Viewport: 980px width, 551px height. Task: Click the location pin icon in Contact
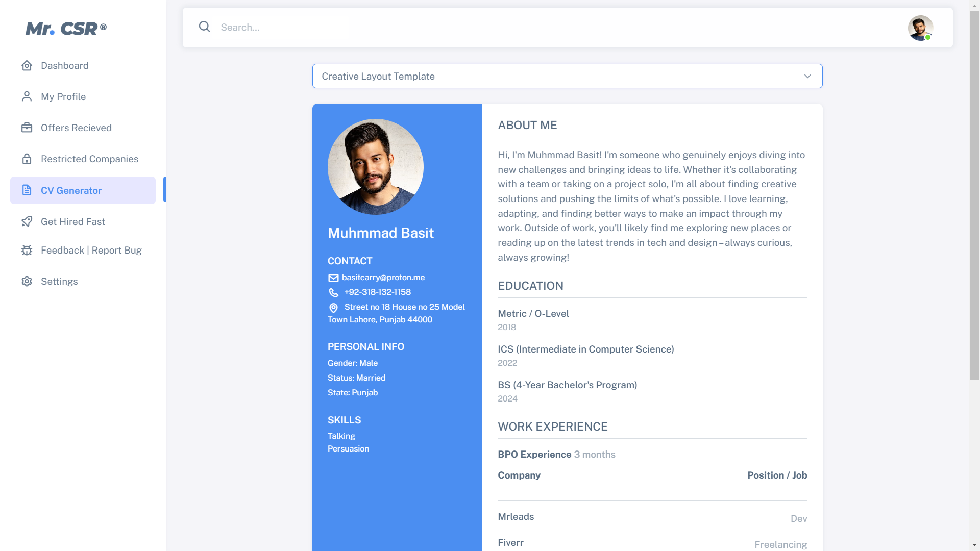(x=333, y=308)
